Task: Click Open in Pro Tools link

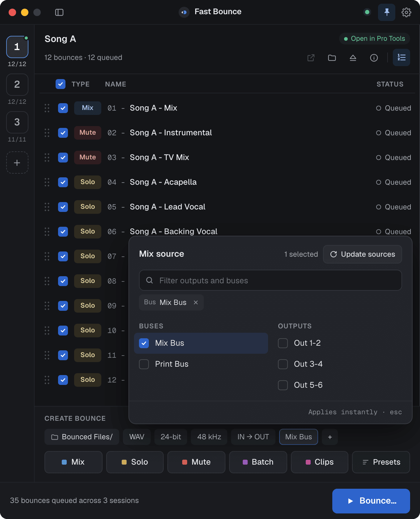Action: coord(375,39)
